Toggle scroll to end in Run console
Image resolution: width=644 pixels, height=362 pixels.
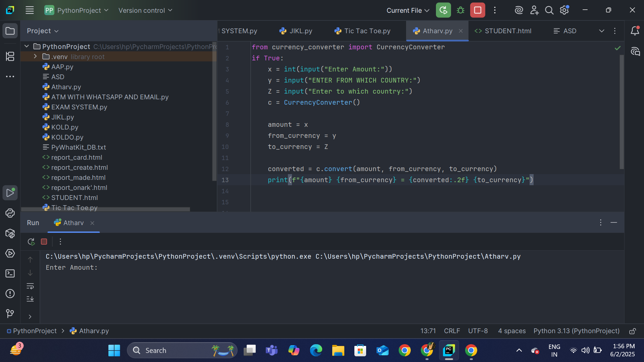pyautogui.click(x=30, y=299)
